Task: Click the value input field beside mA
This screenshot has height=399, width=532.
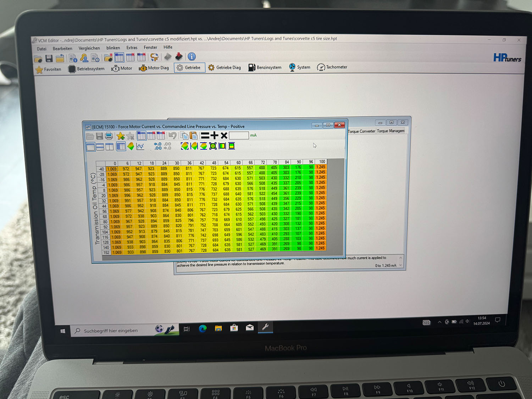Action: click(x=239, y=135)
